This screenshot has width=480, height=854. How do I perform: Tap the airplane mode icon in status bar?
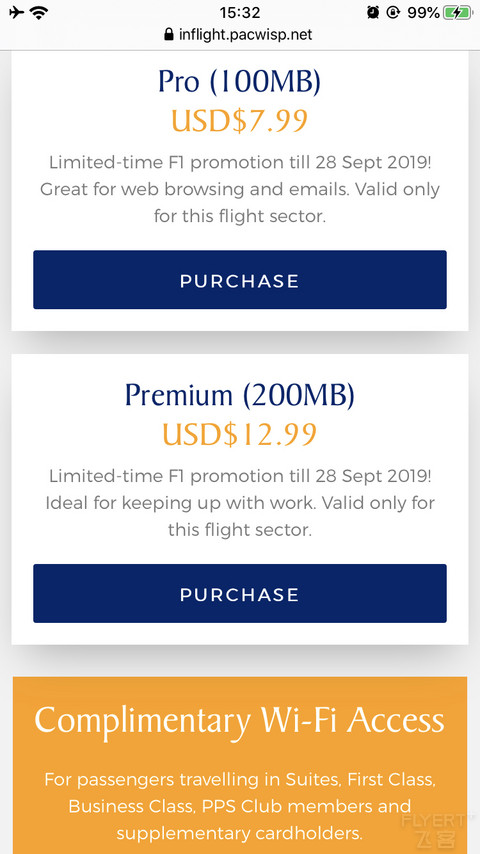point(16,12)
